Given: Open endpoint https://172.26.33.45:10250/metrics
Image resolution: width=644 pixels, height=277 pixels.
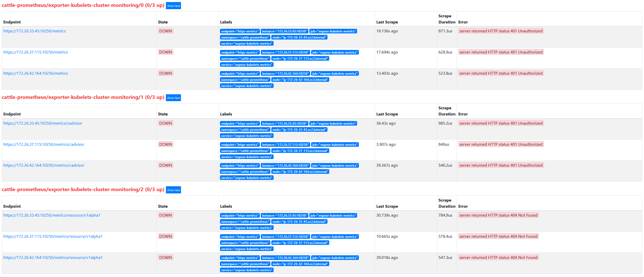Looking at the screenshot, I should click(35, 31).
